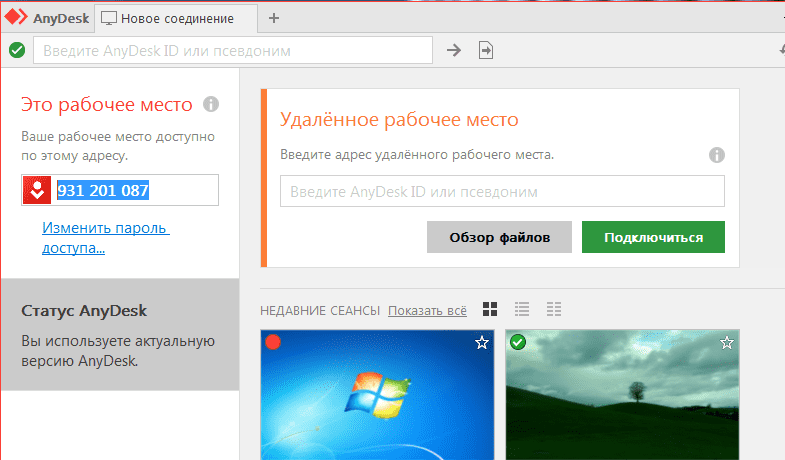The width and height of the screenshot is (785, 460).
Task: Click the green connection status checkmark
Action: click(x=17, y=50)
